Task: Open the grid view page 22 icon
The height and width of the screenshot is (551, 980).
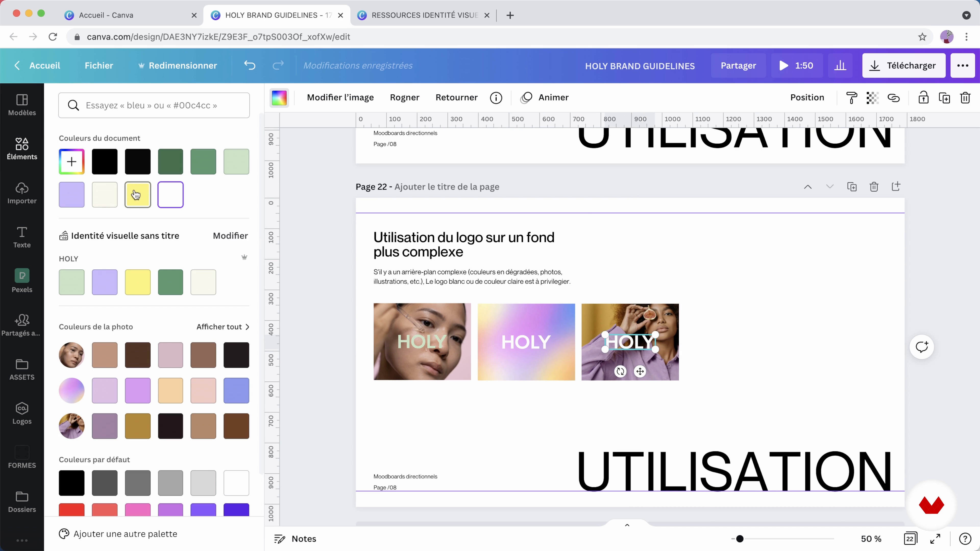Action: pyautogui.click(x=910, y=539)
